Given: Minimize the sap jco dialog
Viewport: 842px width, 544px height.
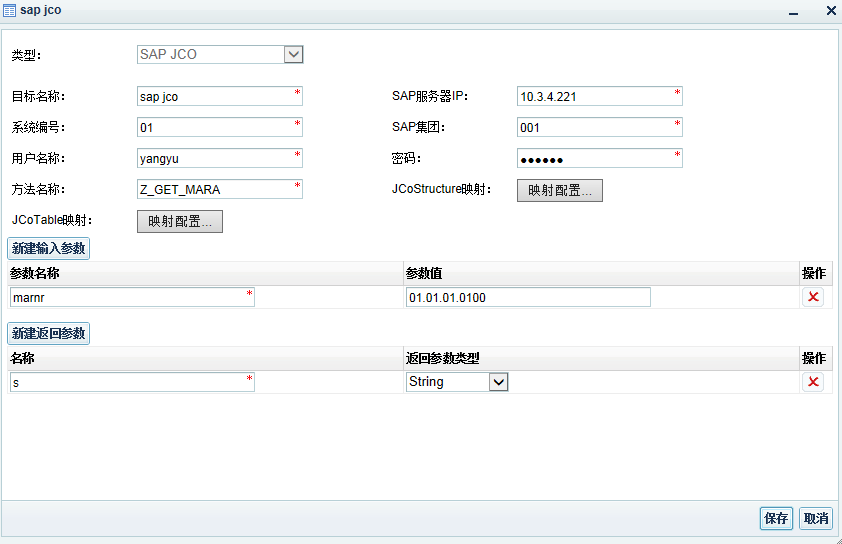Looking at the screenshot, I should [793, 11].
